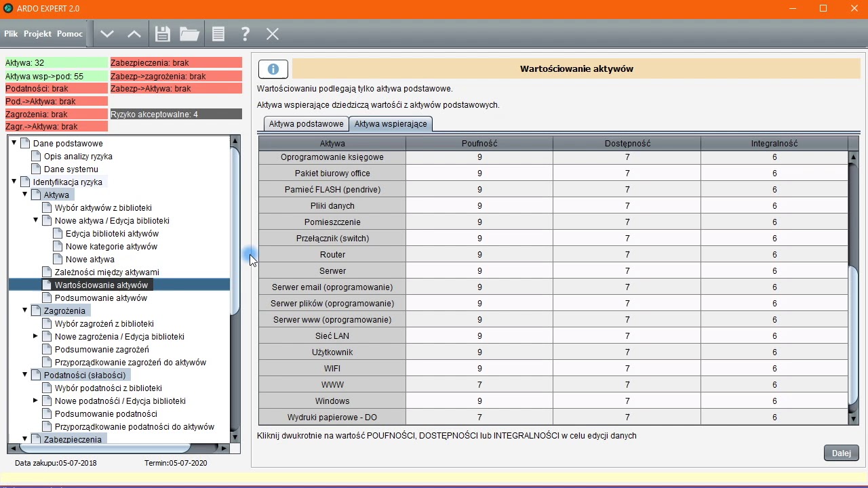Click table vertical scrollbar thumb
The image size is (868, 488).
click(x=854, y=337)
